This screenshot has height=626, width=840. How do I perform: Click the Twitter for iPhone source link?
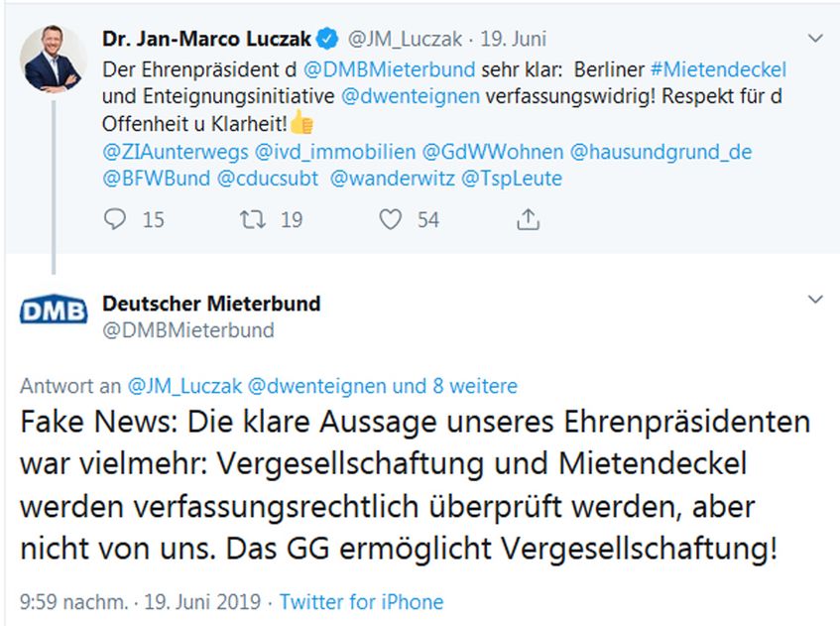(361, 602)
